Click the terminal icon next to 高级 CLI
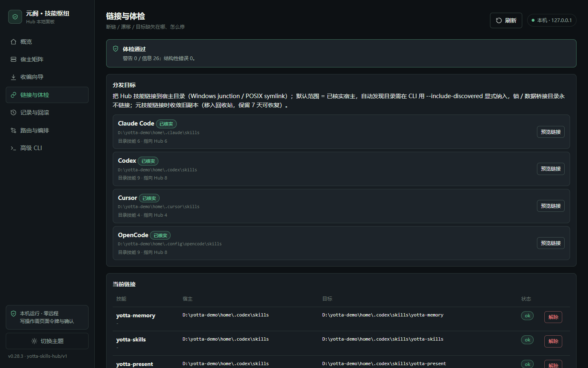The height and width of the screenshot is (368, 588). click(x=13, y=148)
